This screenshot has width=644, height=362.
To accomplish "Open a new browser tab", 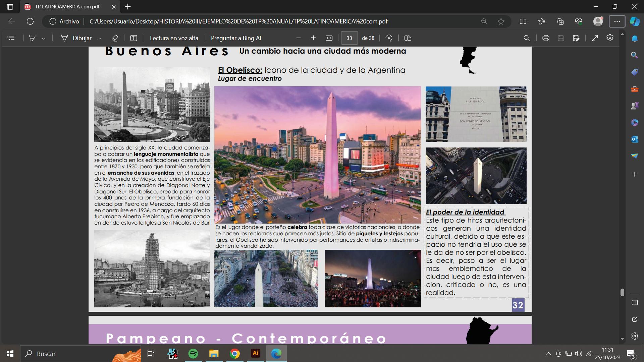I will pos(128,7).
